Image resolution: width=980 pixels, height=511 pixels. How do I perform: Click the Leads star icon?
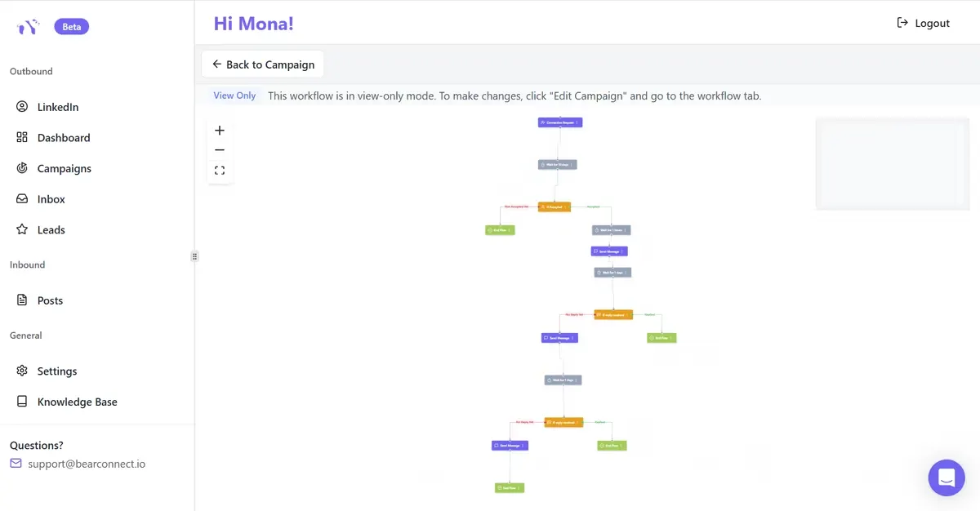click(22, 229)
